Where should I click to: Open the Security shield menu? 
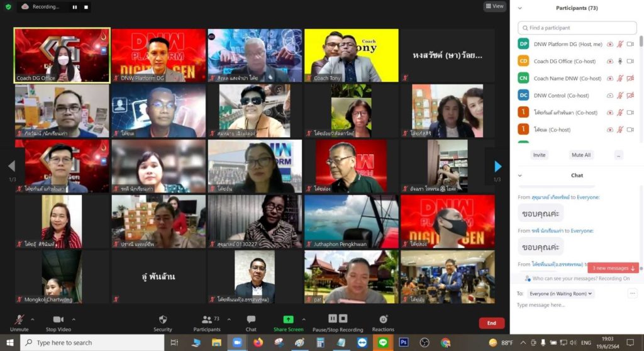click(x=163, y=323)
